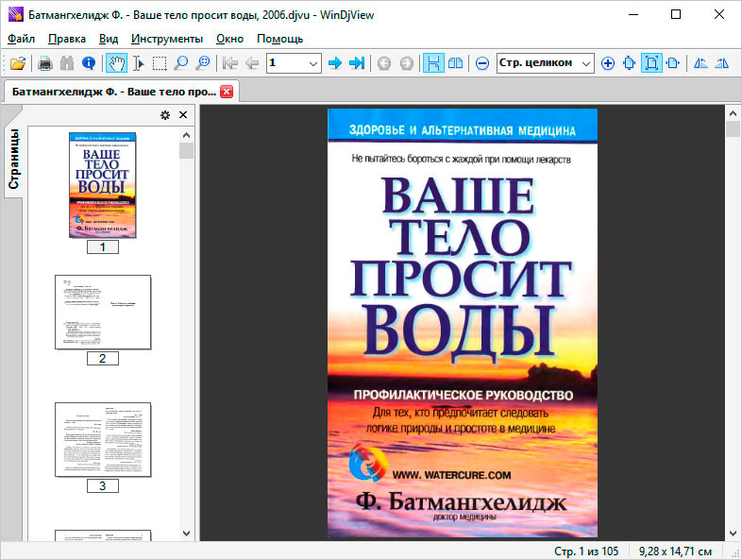Toggle continuous page layout mode
This screenshot has height=560, width=742.
point(433,63)
